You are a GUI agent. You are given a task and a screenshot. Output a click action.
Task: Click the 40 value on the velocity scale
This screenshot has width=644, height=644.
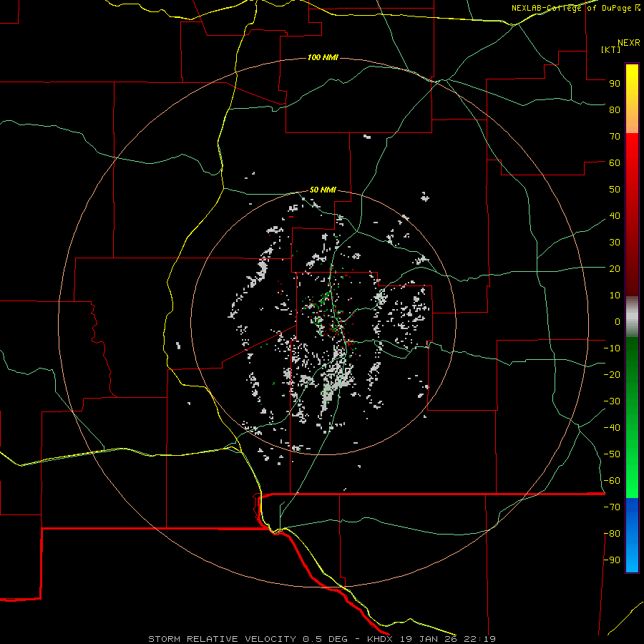click(615, 215)
